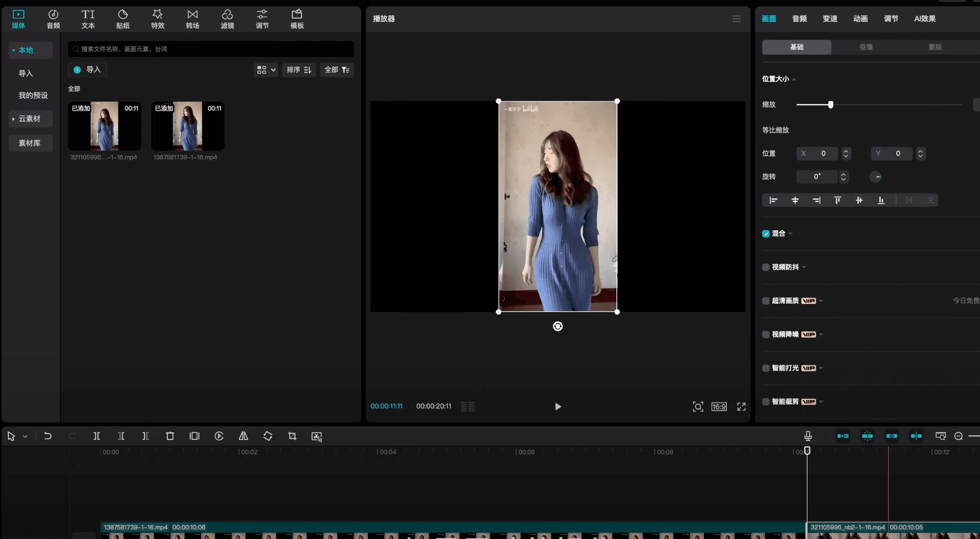Collapse the 位置大小 section

(x=794, y=79)
